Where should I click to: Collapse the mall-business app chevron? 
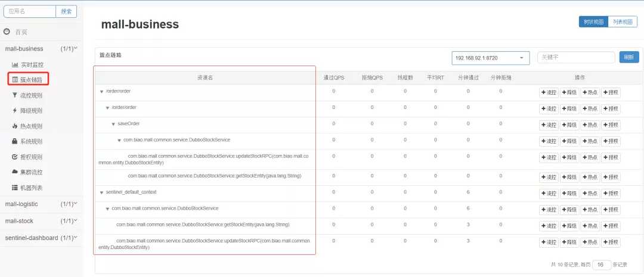pos(76,48)
